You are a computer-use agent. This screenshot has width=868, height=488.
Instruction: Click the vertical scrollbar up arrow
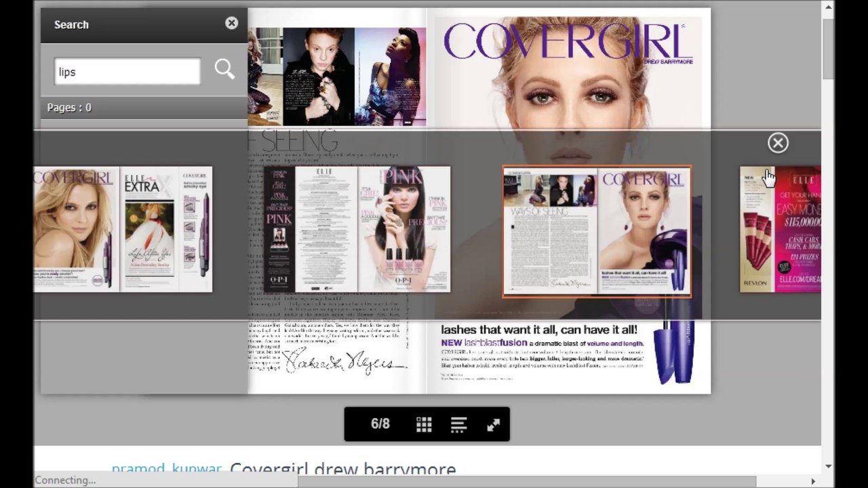(828, 7)
